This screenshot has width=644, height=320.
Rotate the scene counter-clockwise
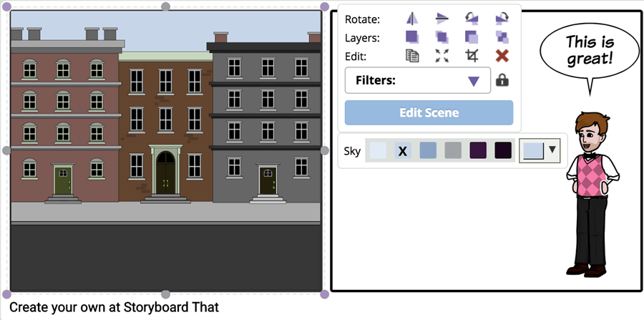(472, 19)
